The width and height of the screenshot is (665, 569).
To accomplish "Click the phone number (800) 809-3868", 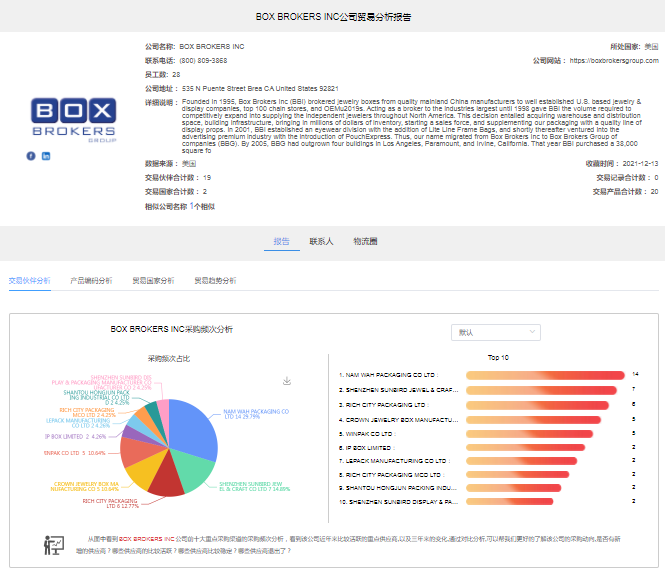I will tap(203, 61).
